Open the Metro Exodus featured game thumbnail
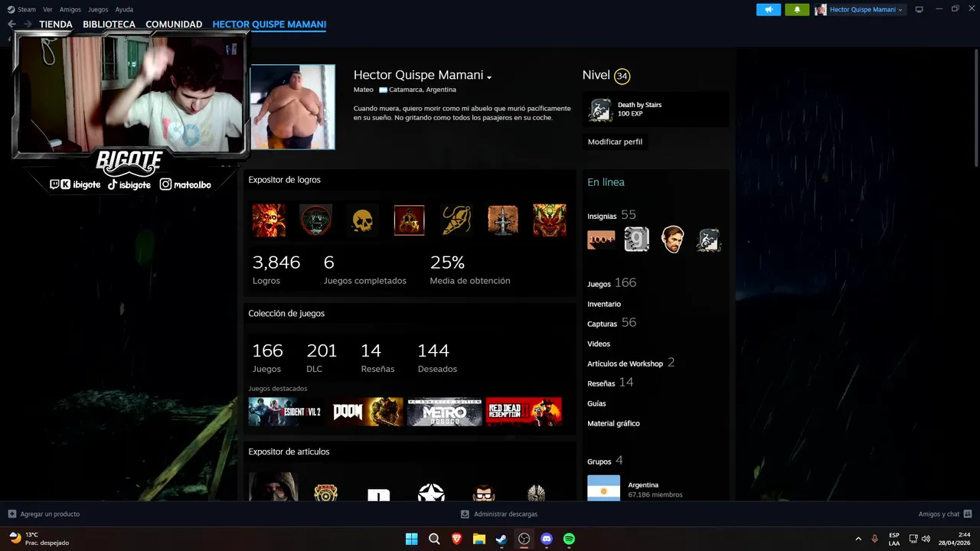980x551 pixels. [x=445, y=412]
